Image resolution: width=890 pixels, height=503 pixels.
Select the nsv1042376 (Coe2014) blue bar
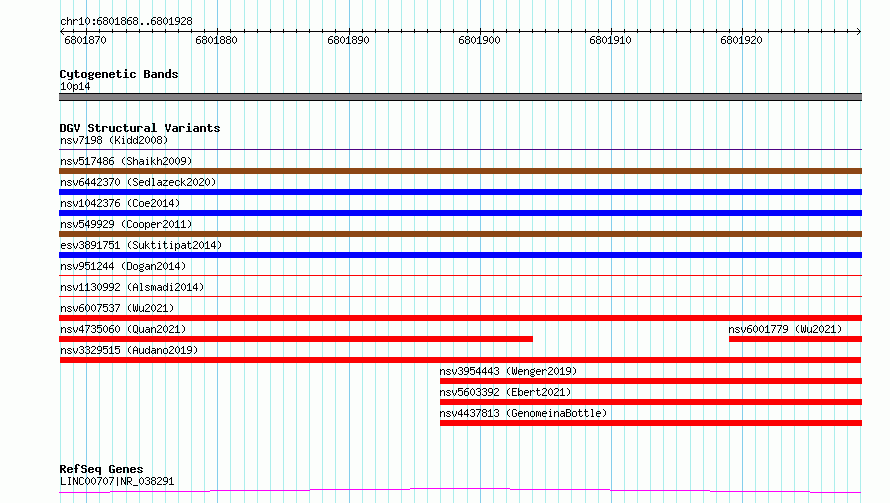tap(460, 213)
